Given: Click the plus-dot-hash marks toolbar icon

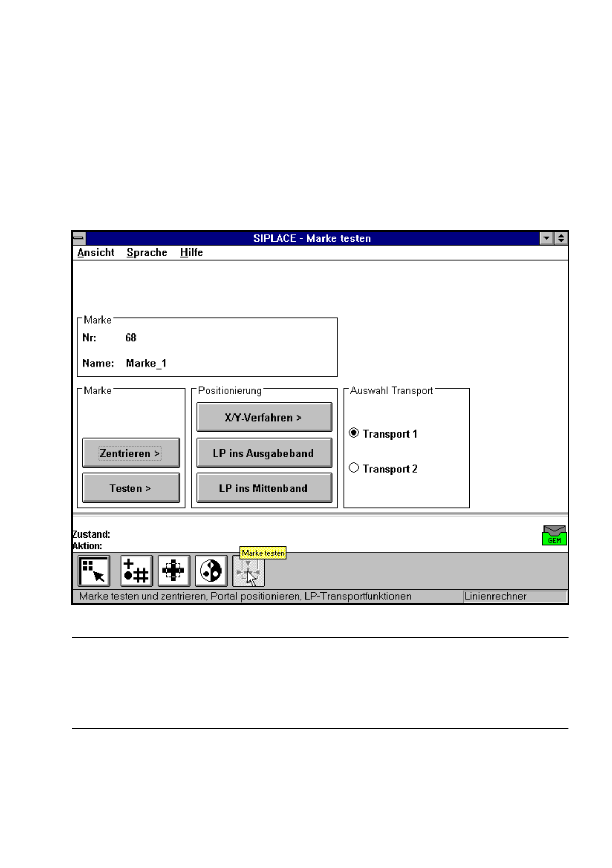Looking at the screenshot, I should (137, 571).
